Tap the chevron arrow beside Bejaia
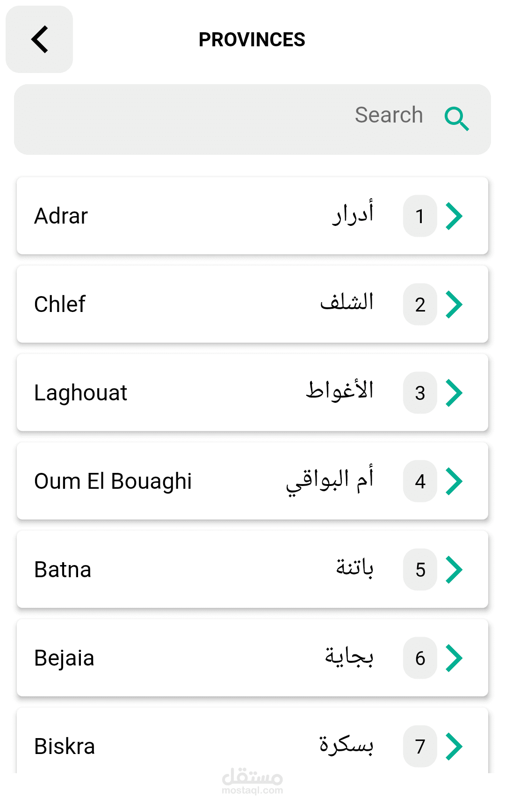Image resolution: width=505 pixels, height=812 pixels. coord(454,658)
